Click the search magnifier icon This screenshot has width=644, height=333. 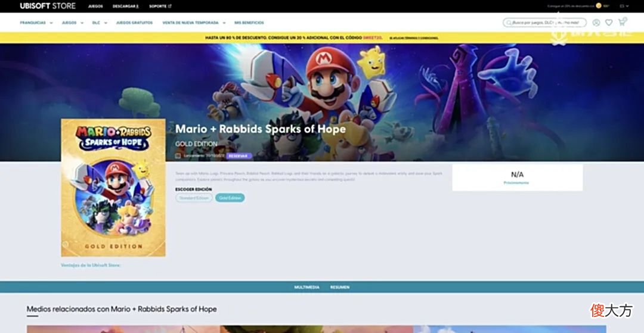[509, 23]
